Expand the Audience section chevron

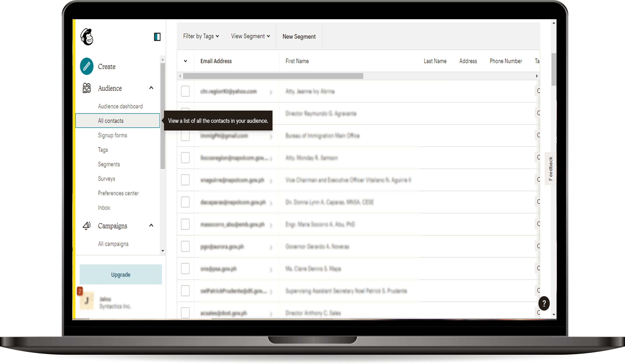click(151, 88)
